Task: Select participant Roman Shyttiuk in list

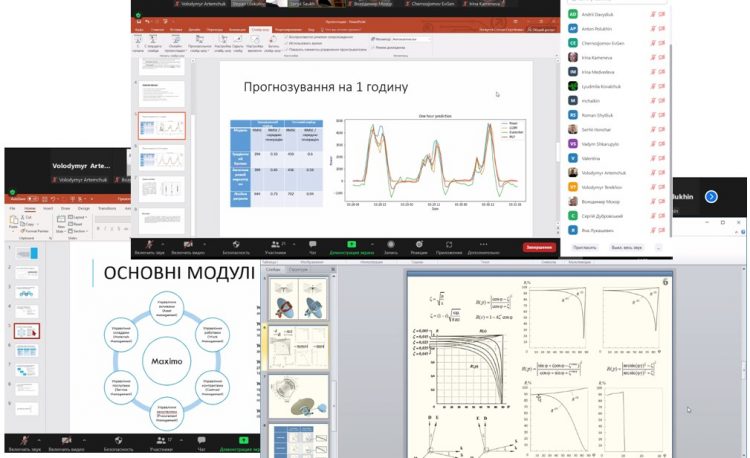Action: click(617, 115)
